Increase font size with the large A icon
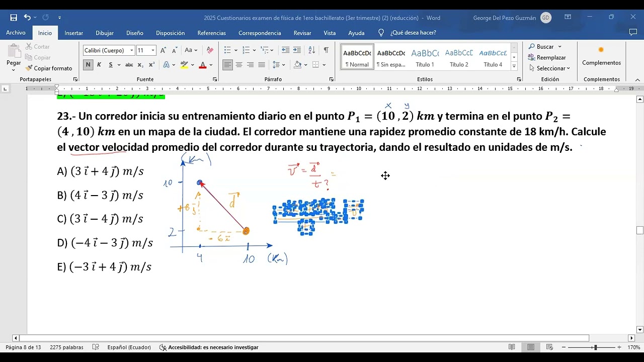 coord(164,50)
